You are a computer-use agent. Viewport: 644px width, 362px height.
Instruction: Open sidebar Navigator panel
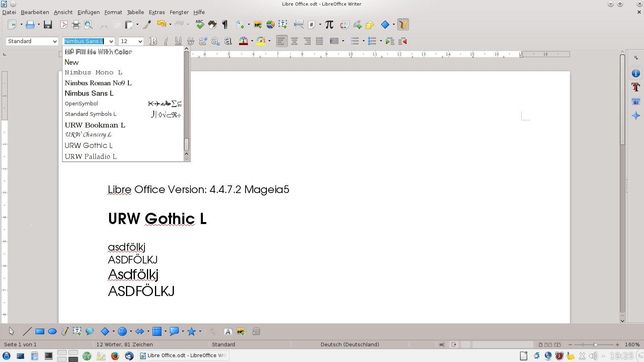coord(636,115)
